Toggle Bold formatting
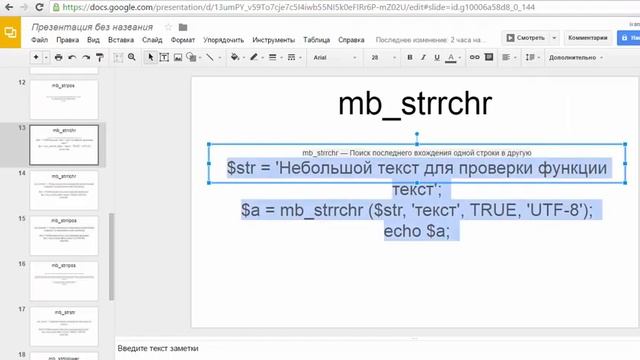The width and height of the screenshot is (640, 360). [410, 58]
